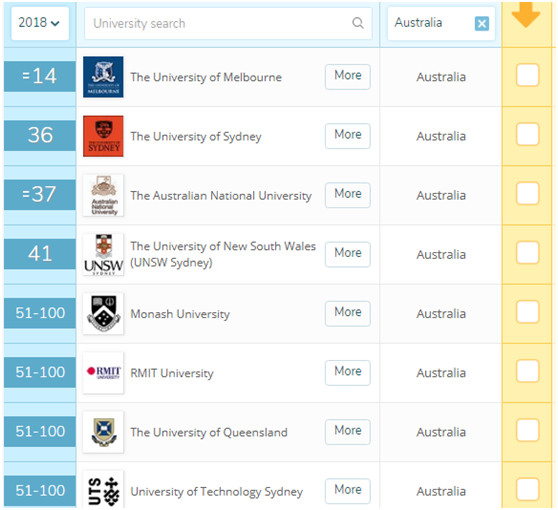Click Australia country cell for Sydney row
Viewport: 558px width, 510px height.
[x=441, y=136]
